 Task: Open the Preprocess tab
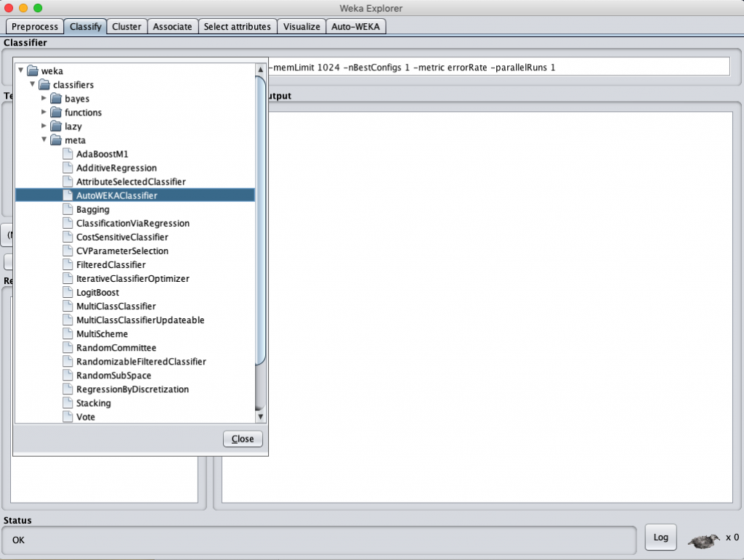[35, 27]
